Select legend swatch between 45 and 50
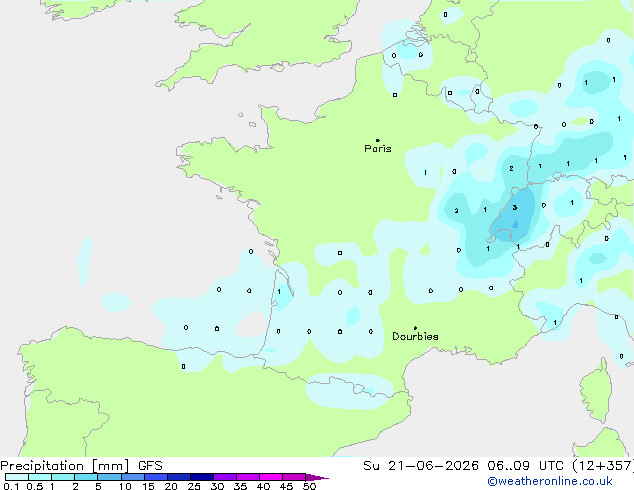The height and width of the screenshot is (490, 634). [294, 477]
